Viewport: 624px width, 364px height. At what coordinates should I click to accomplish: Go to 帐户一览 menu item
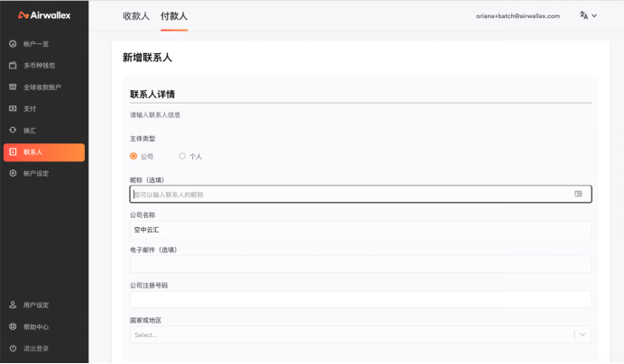click(x=36, y=44)
